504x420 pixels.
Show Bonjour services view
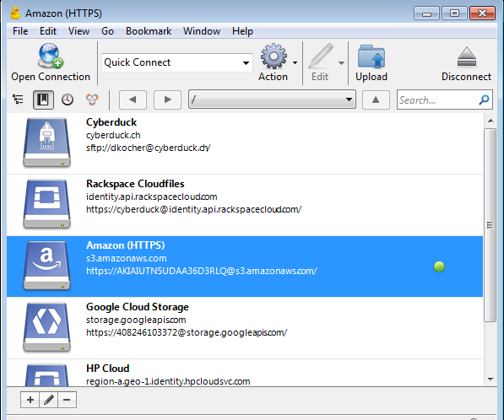[92, 100]
